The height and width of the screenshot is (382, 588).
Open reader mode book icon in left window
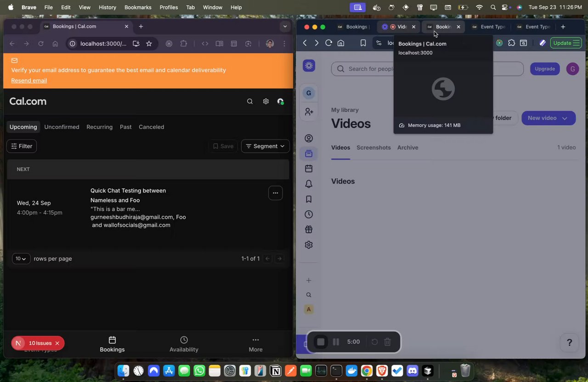tap(220, 44)
